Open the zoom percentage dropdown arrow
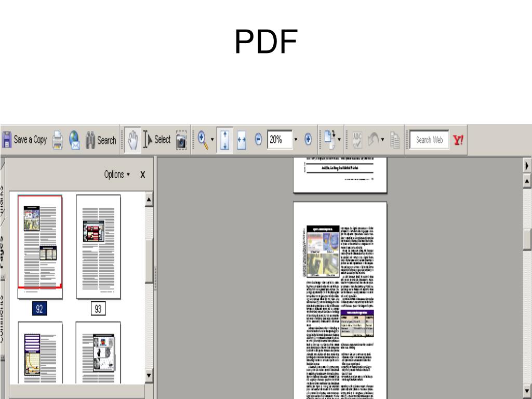Screen dimensions: 532x399 pyautogui.click(x=296, y=139)
